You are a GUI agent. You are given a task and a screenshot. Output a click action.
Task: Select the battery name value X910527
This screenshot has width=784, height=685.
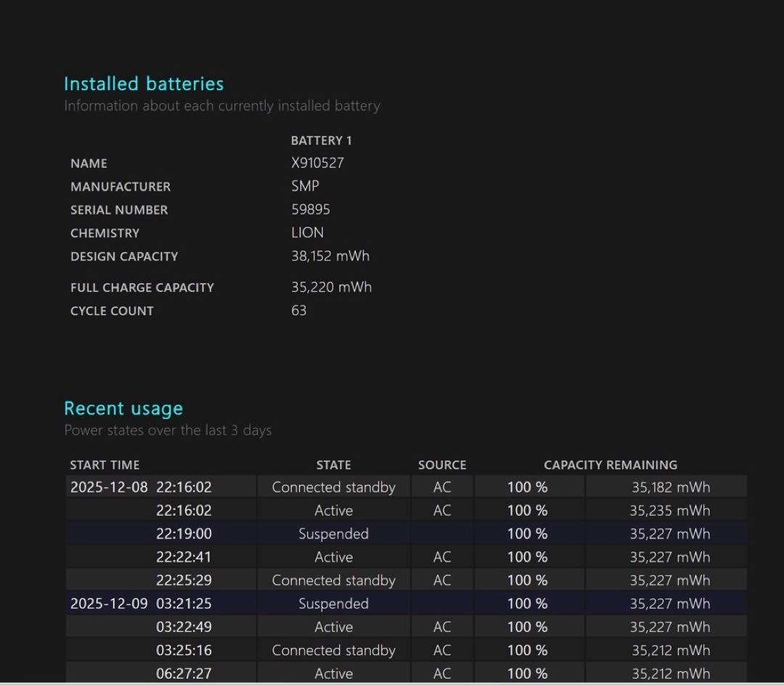point(317,163)
